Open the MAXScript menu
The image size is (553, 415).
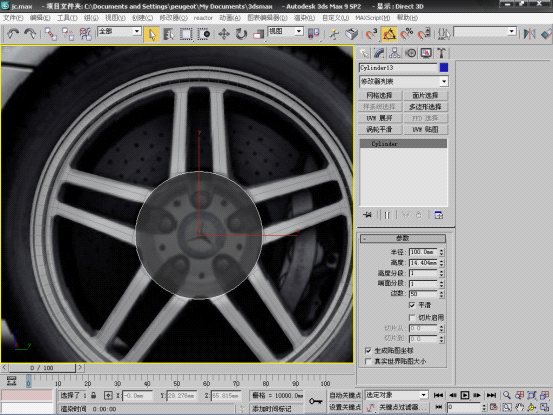[x=373, y=18]
